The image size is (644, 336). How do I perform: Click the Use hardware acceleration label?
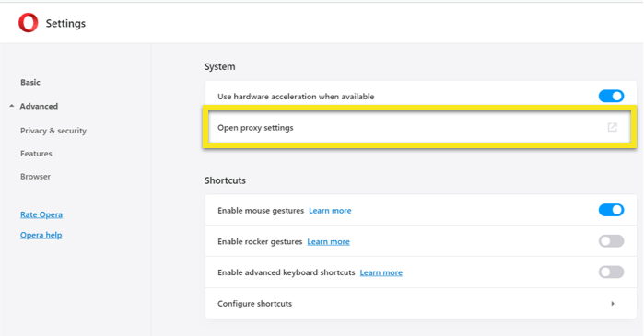[296, 97]
